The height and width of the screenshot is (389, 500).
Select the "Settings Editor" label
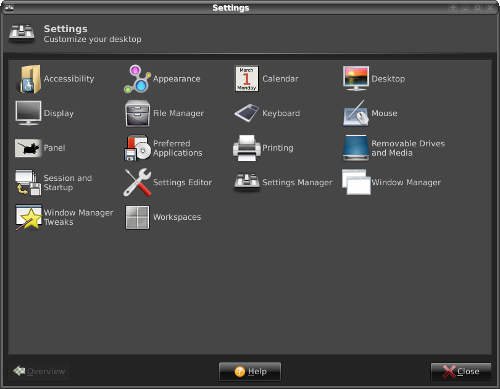pos(182,182)
